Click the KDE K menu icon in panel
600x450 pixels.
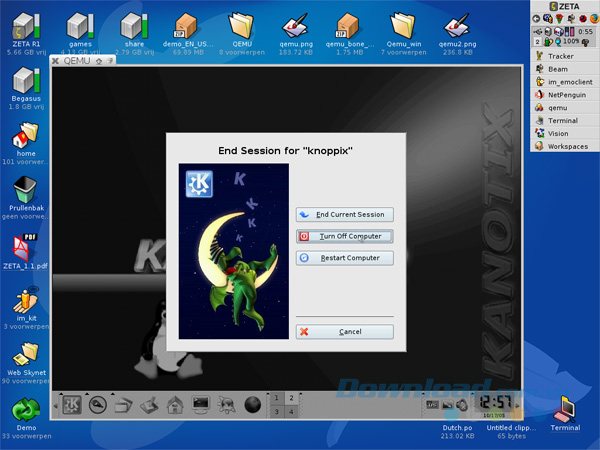pos(72,404)
